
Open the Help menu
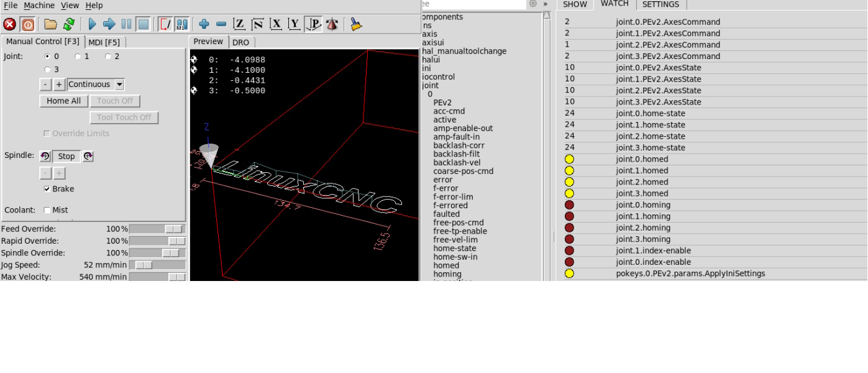click(94, 6)
